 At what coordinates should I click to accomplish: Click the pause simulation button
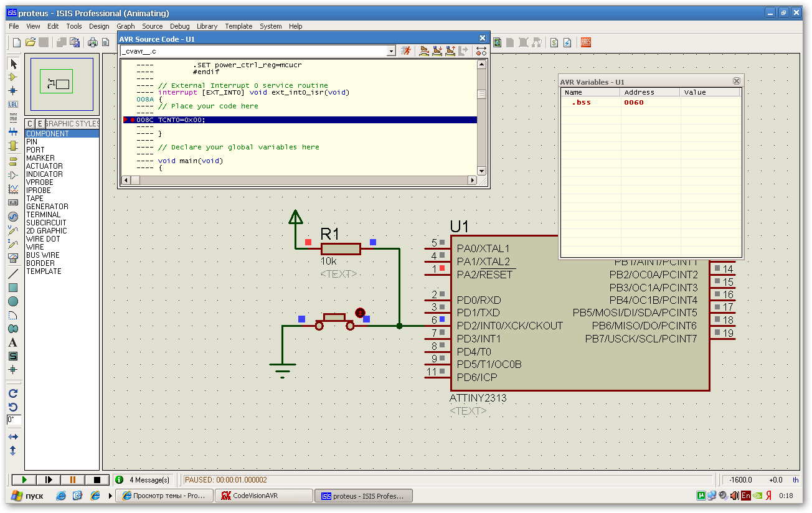73,480
